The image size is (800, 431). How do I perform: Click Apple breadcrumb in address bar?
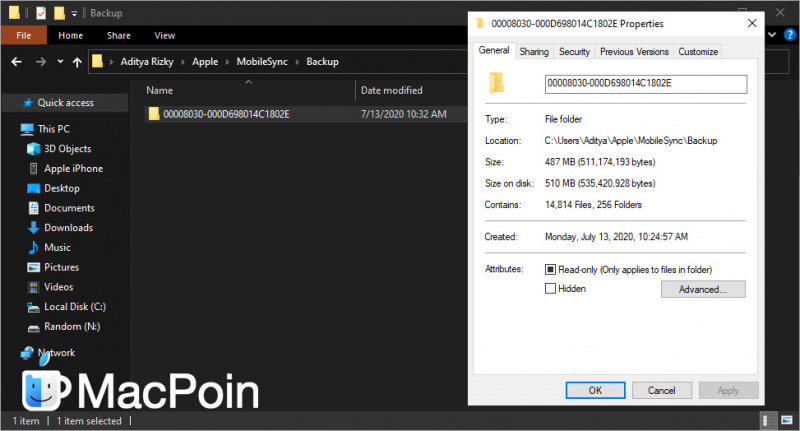click(x=205, y=62)
